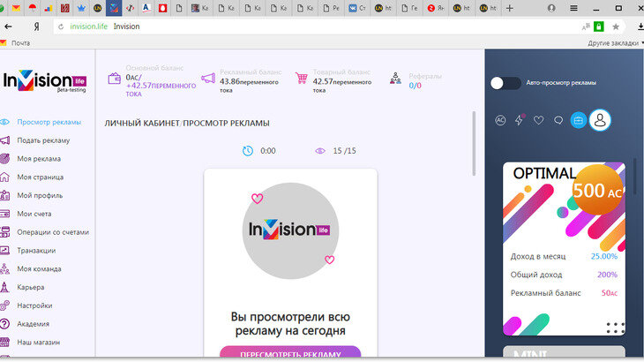Go to Операции со счетами
644x362 pixels.
[53, 232]
